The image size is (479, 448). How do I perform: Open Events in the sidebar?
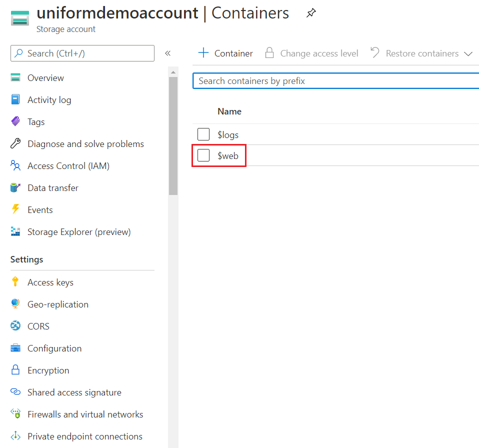pyautogui.click(x=40, y=210)
